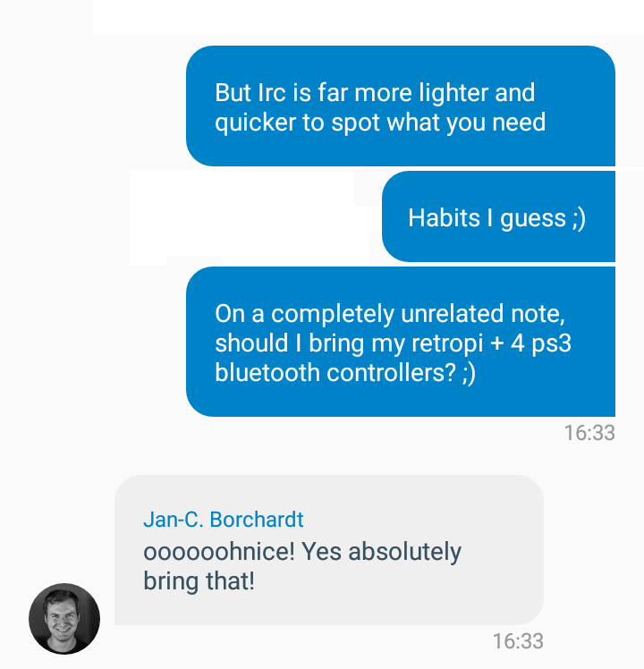Image resolution: width=644 pixels, height=669 pixels.
Task: Click "Yes absolutely" in Jan's reply
Action: [382, 552]
